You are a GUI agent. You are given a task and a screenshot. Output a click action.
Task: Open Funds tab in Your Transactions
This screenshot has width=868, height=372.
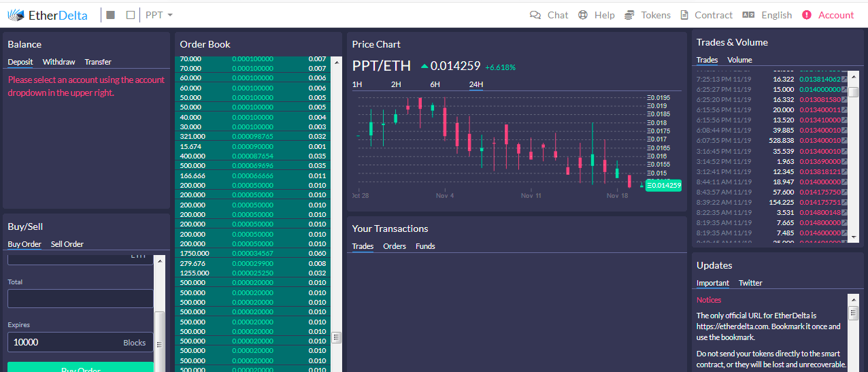tap(425, 246)
